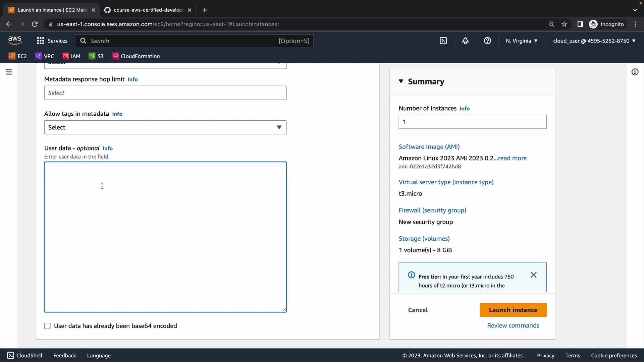Screen dimensions: 644x362
Task: Click the Number of instances field
Action: (472, 122)
